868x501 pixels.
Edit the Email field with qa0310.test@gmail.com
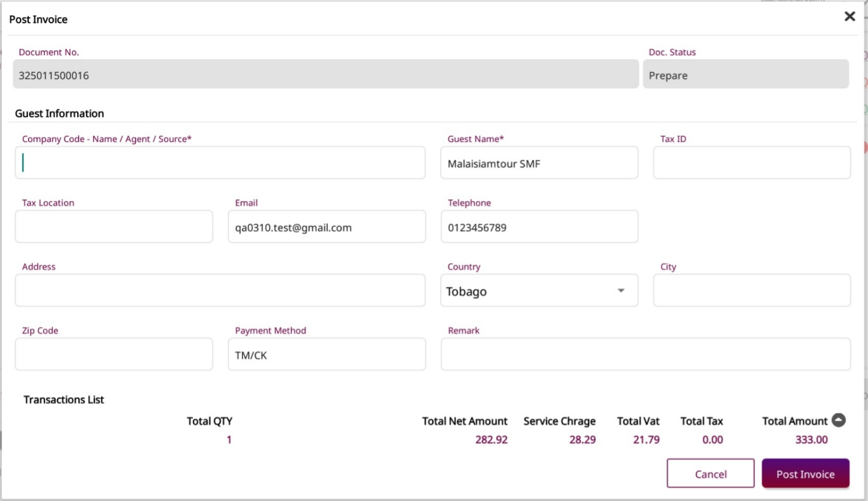326,227
